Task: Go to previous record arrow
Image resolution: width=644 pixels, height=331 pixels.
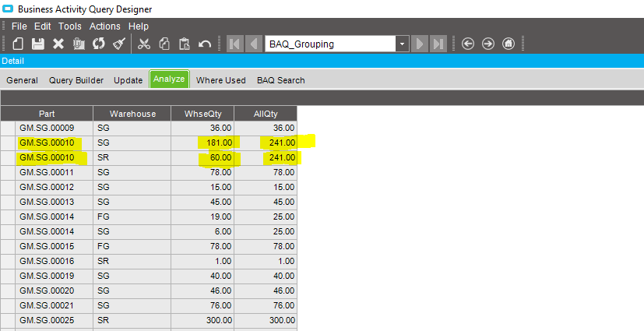Action: tap(254, 44)
